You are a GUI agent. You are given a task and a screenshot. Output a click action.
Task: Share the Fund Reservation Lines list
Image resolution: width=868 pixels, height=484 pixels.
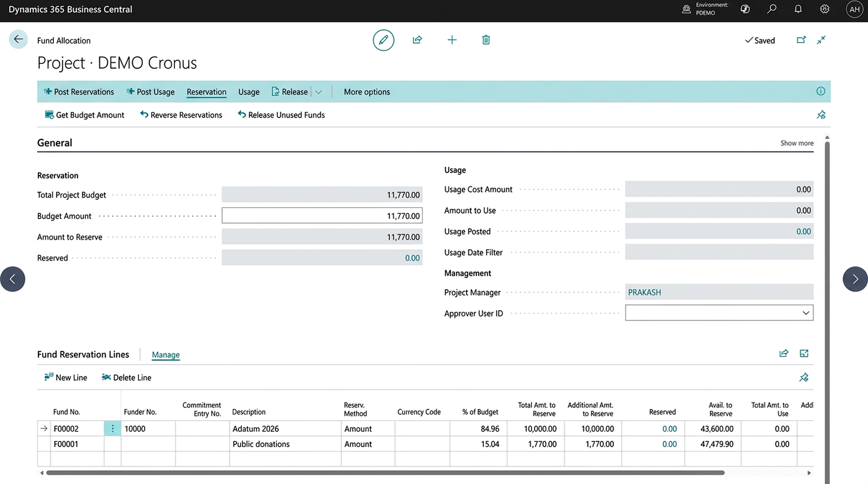coord(784,354)
